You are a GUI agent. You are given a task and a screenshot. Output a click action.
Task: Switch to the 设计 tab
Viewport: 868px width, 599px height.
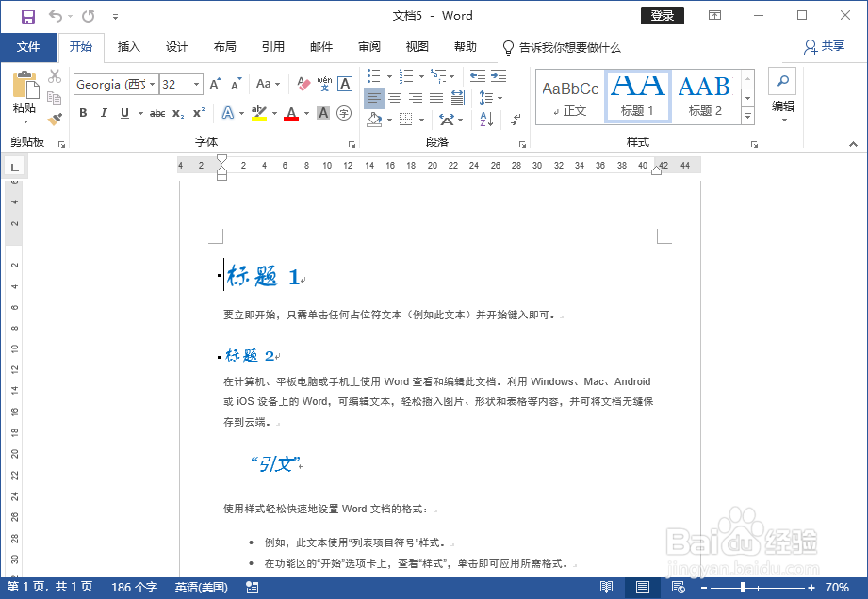click(x=177, y=47)
